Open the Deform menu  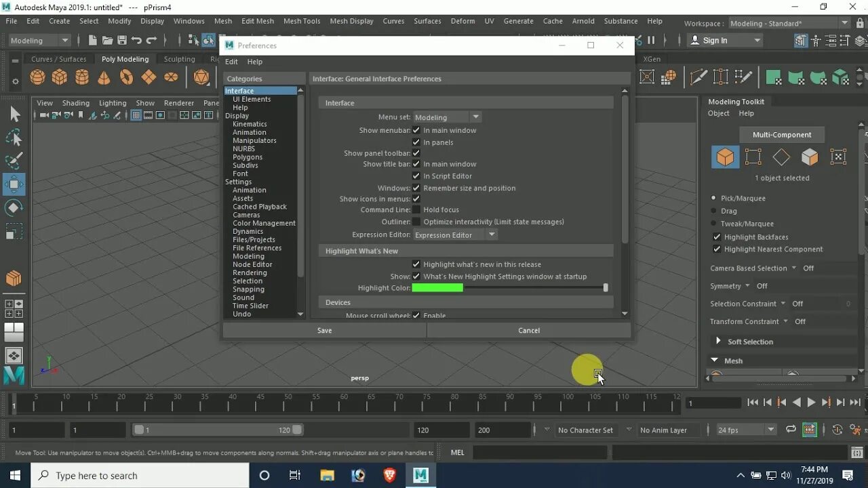pos(462,21)
